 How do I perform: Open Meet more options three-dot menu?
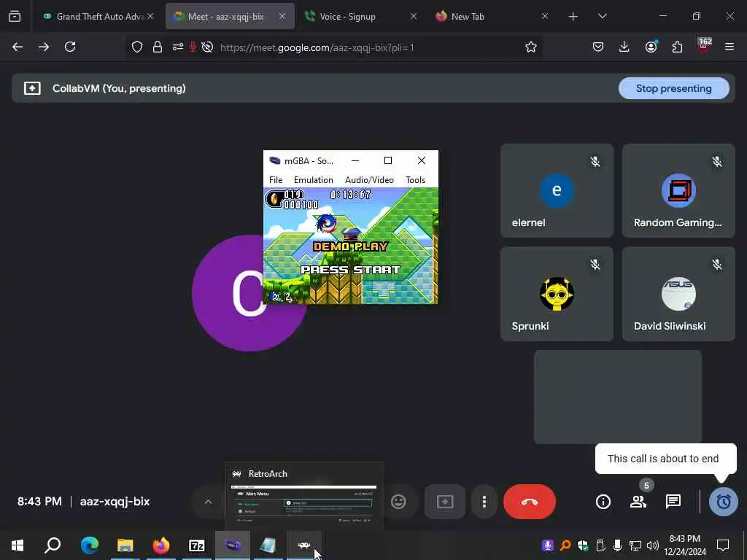click(x=484, y=502)
